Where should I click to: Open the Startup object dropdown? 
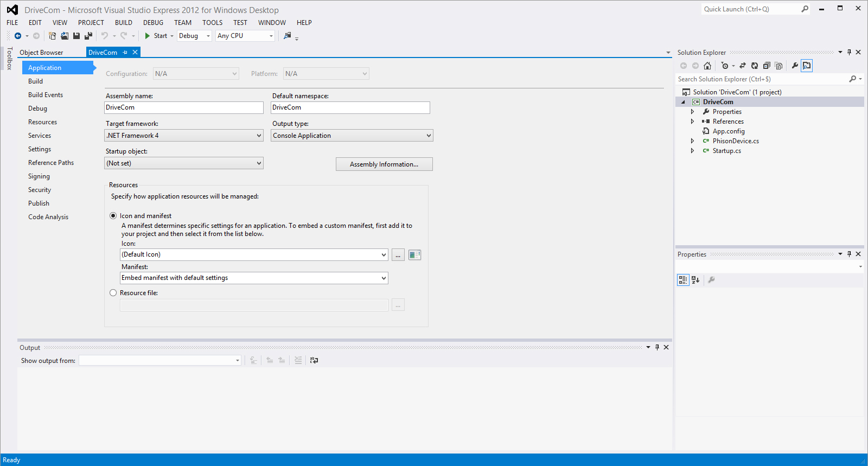184,163
